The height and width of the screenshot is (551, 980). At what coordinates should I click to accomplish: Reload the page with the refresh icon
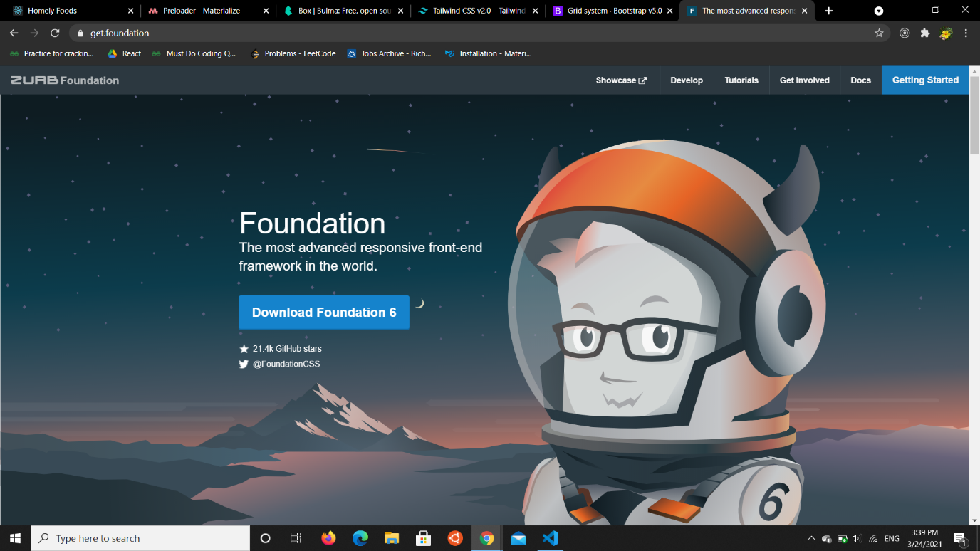[x=55, y=33]
